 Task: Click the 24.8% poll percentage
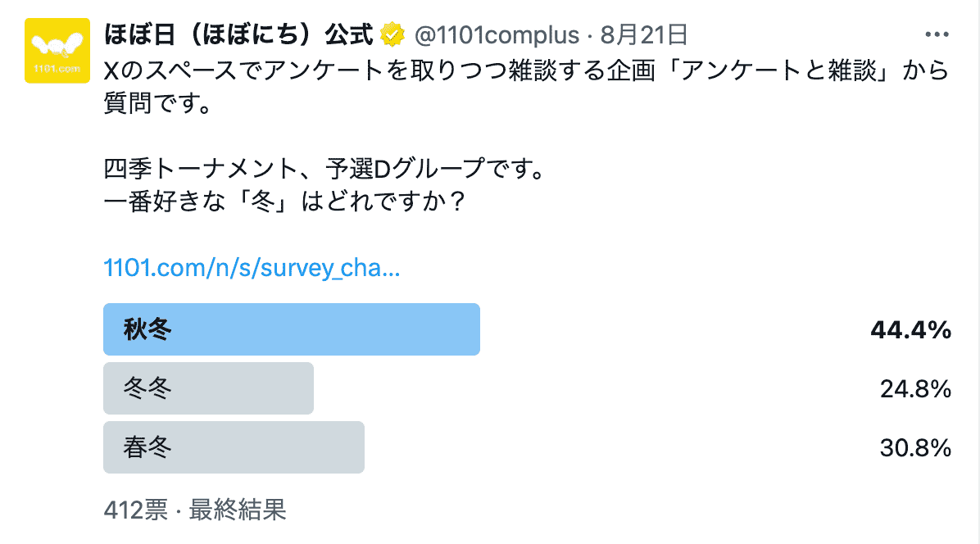pos(915,389)
